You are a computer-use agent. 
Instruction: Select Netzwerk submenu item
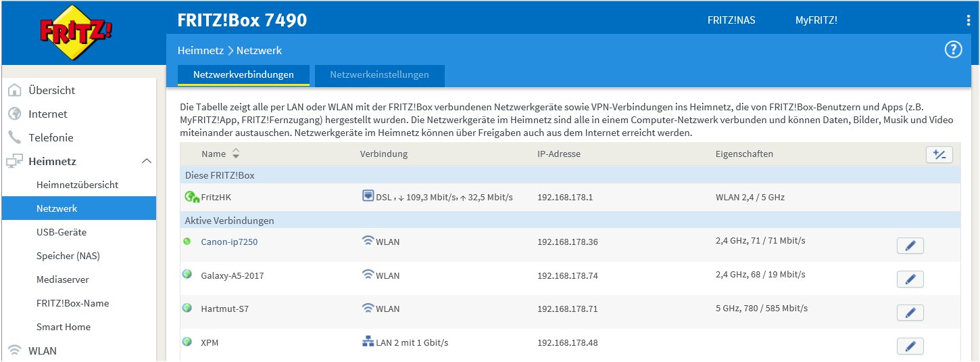tap(78, 208)
